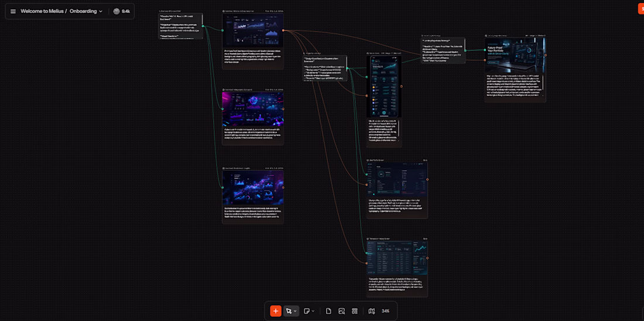644x321 pixels.
Task: Click the user profile node's orange output port
Action: (427, 180)
